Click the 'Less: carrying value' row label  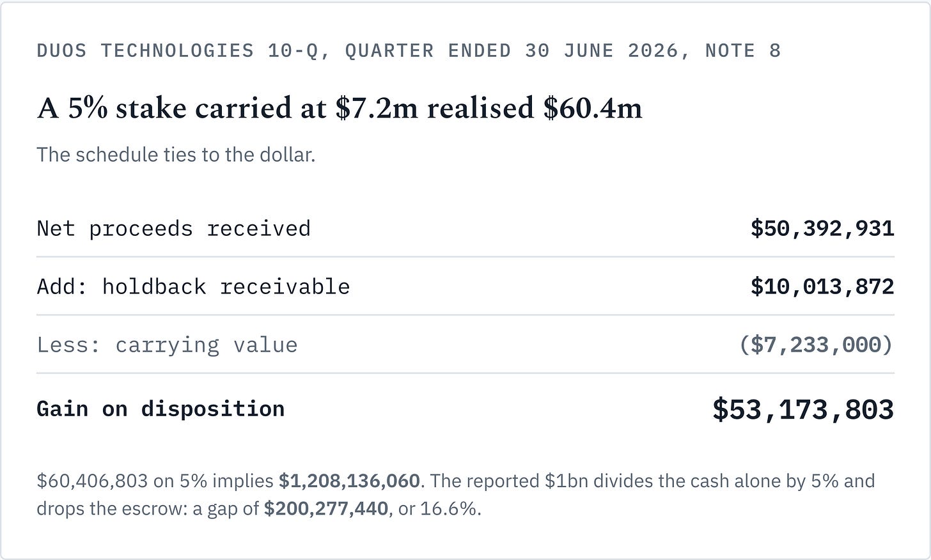pos(168,345)
